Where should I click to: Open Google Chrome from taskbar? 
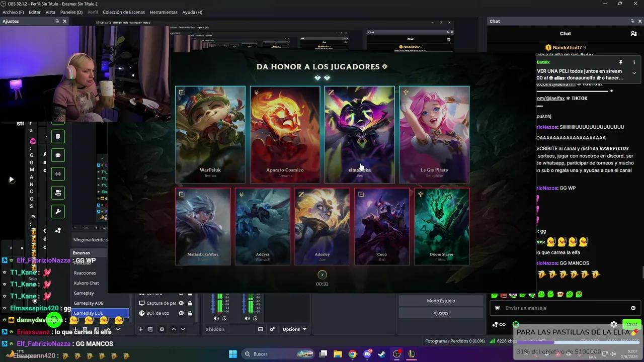click(x=352, y=354)
